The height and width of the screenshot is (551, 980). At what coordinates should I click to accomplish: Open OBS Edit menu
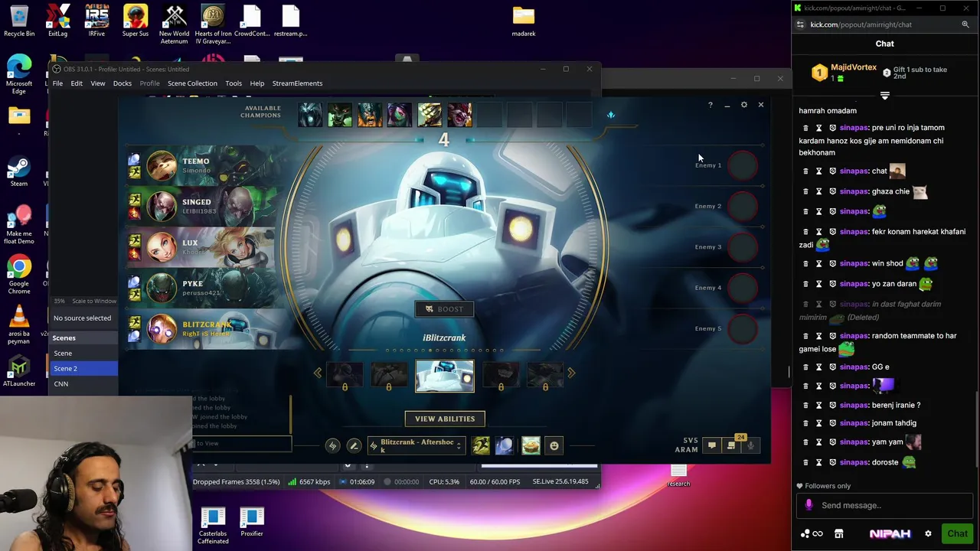[x=77, y=83]
